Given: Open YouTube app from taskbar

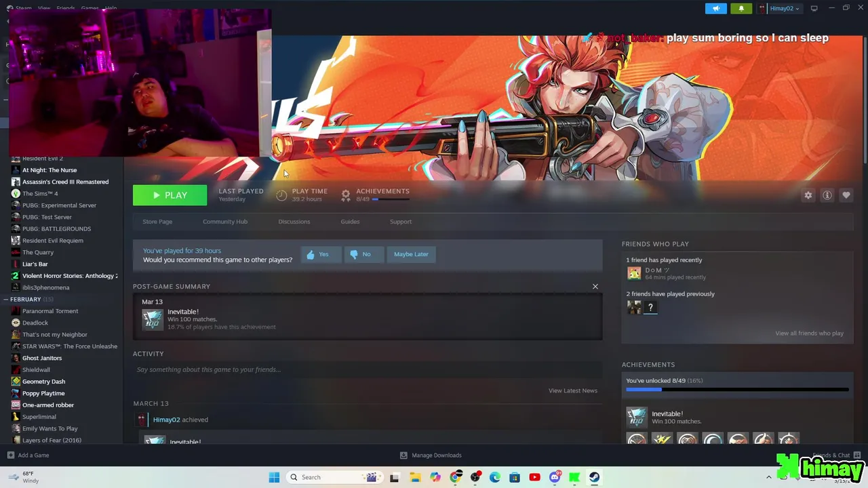Looking at the screenshot, I should [534, 477].
